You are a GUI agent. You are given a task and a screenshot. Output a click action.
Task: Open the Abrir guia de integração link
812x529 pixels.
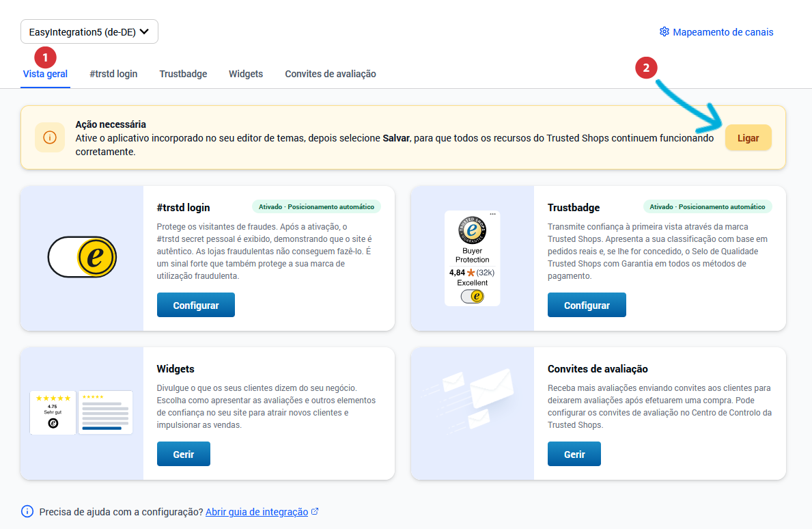pyautogui.click(x=257, y=512)
